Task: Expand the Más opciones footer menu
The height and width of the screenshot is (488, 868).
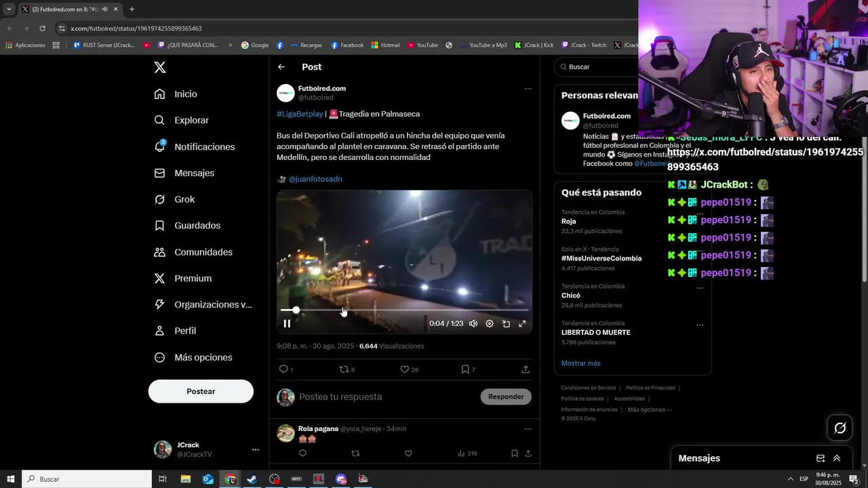Action: 650,409
